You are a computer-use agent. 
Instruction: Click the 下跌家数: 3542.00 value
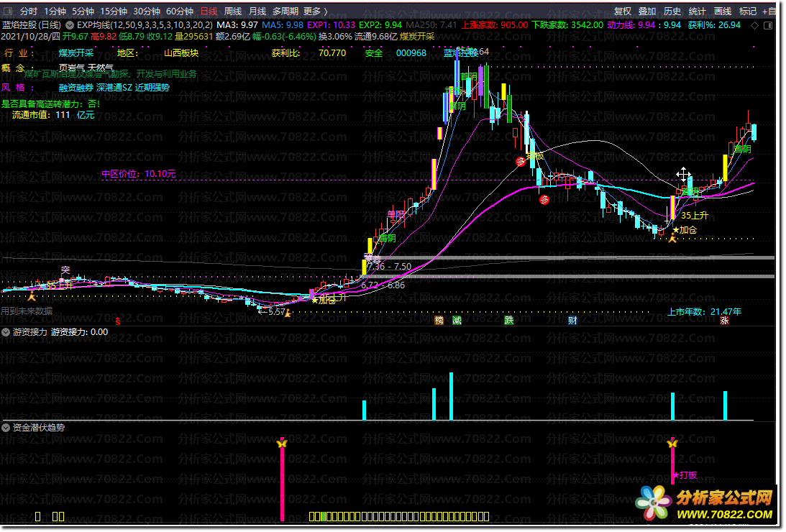coord(567,25)
